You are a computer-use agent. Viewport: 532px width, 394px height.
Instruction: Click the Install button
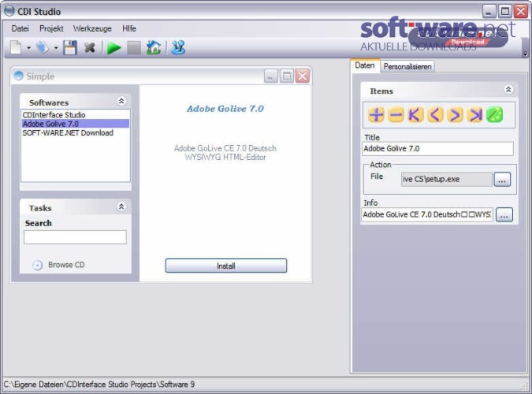(226, 266)
